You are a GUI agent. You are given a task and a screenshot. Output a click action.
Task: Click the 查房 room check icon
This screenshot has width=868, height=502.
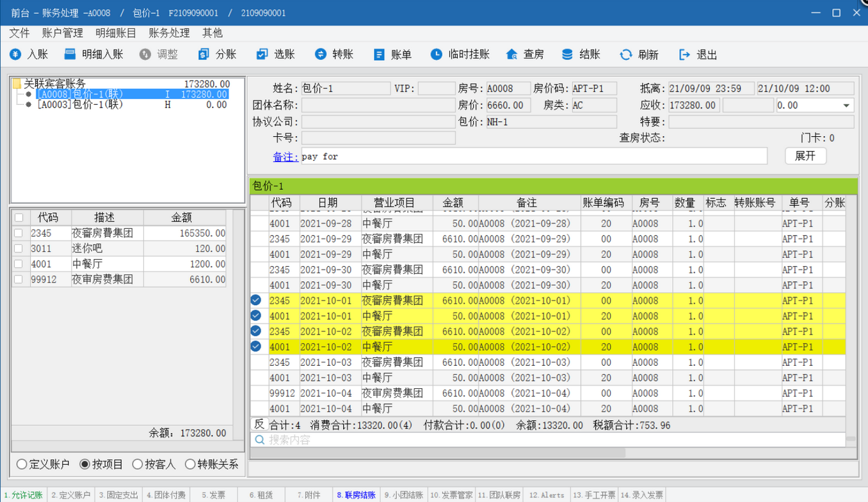pos(511,54)
